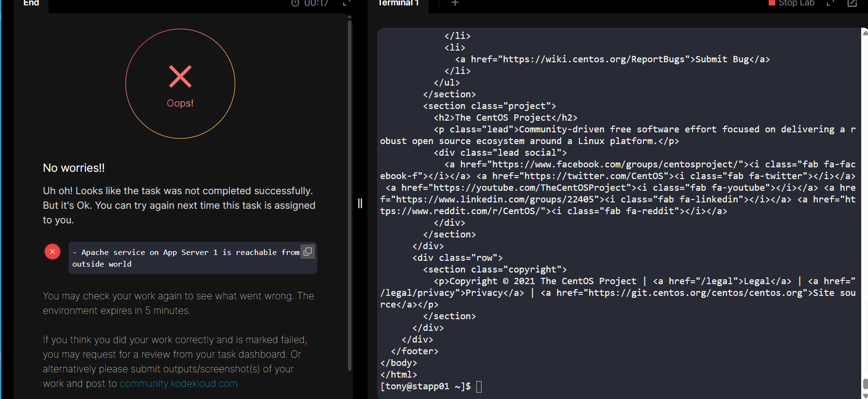Image resolution: width=868 pixels, height=399 pixels.
Task: Switch to the Terminal 1 tab
Action: [398, 3]
